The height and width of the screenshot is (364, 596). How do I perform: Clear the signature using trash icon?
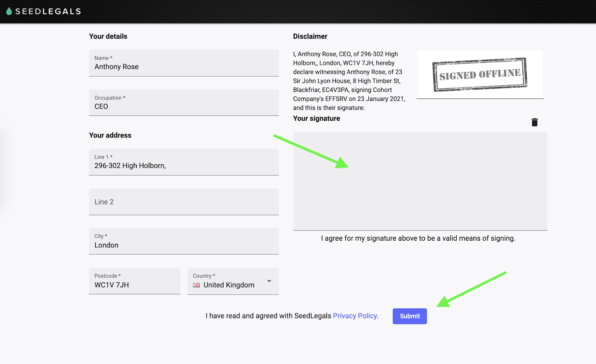pyautogui.click(x=535, y=122)
